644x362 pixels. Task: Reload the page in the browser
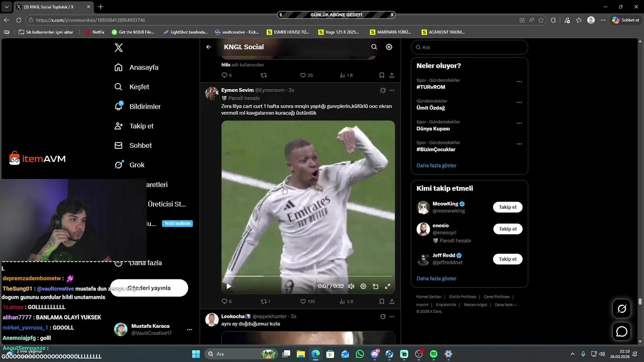[x=19, y=20]
